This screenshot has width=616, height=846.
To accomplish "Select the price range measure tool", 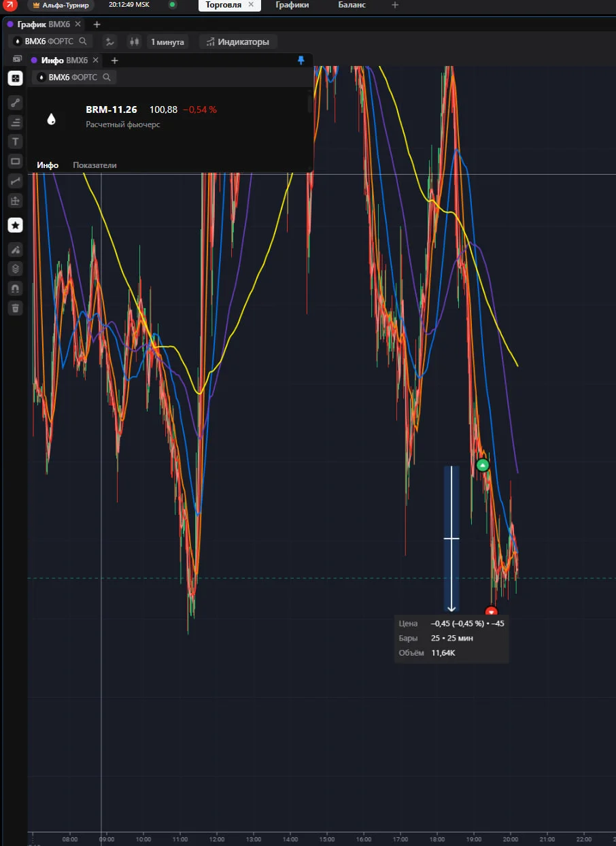I will click(x=15, y=181).
